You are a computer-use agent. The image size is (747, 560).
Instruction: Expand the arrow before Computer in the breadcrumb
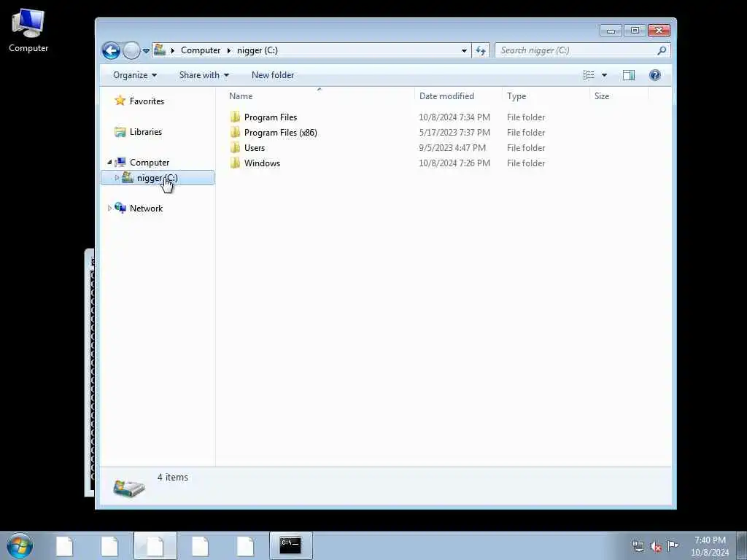[x=172, y=50]
